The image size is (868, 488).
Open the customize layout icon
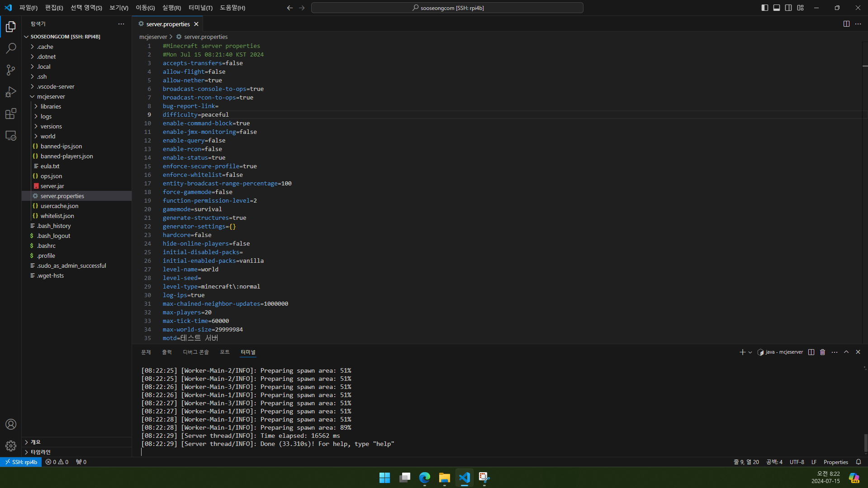tap(801, 8)
